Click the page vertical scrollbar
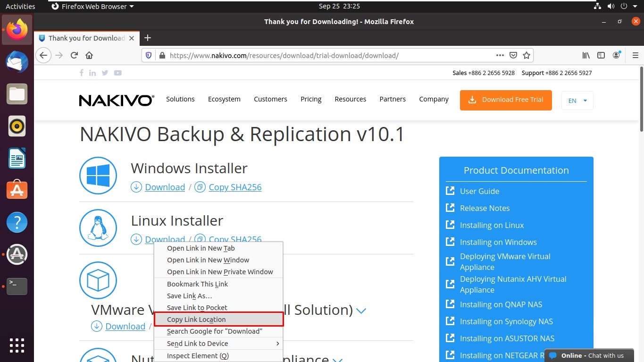Viewport: 644px width, 362px height. [x=641, y=99]
